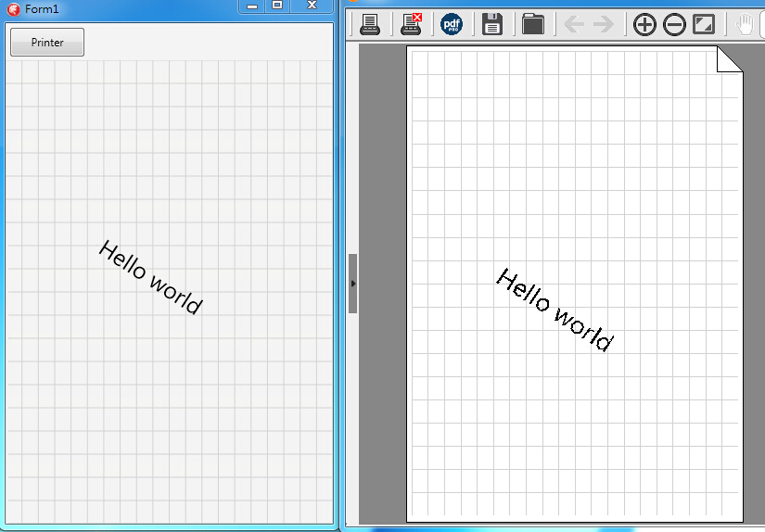Close the Form1 window

pyautogui.click(x=312, y=6)
